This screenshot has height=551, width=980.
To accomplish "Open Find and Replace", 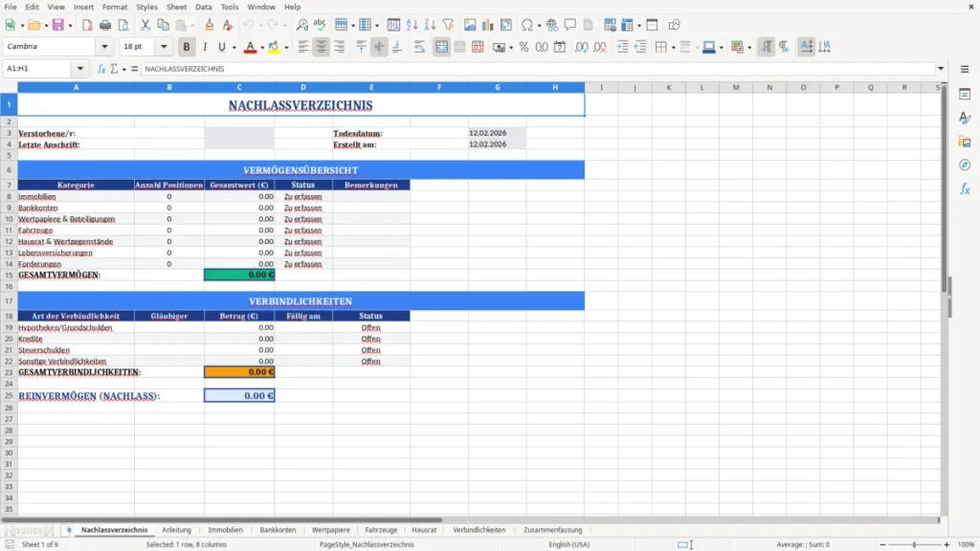I will point(301,25).
